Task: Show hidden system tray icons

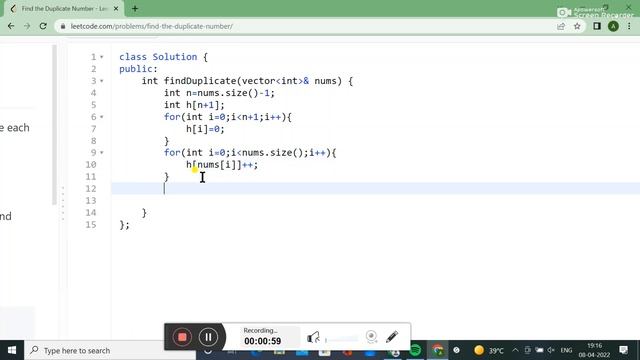Action: [515, 350]
